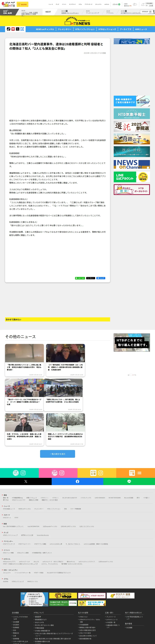Click アナウンサーズ in the top header menu

coord(88,4)
